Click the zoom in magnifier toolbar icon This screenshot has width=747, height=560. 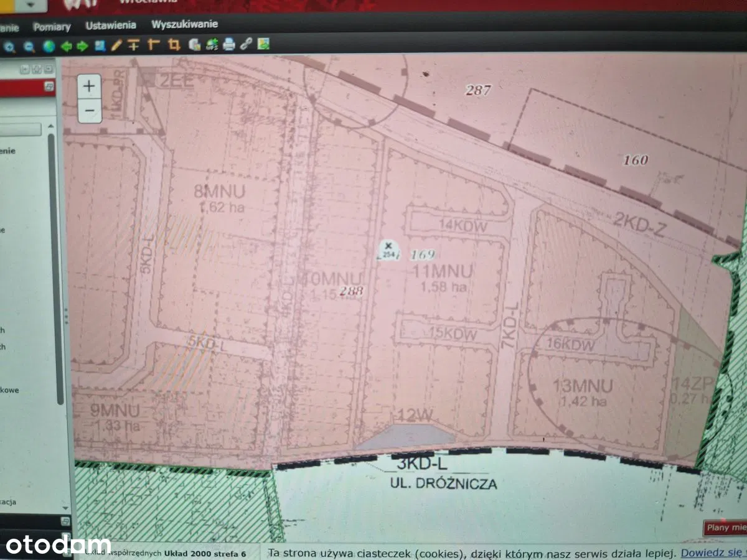pyautogui.click(x=10, y=46)
